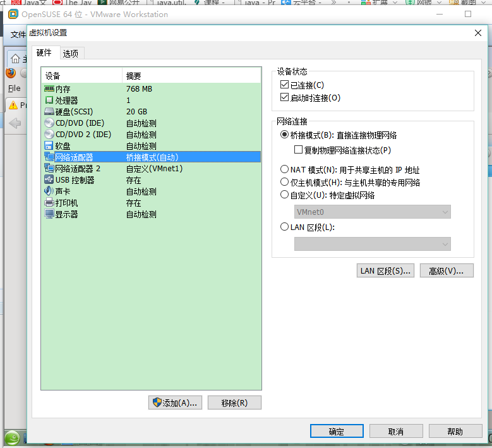This screenshot has height=448, width=492.
Task: Select the 软盘 自动检测 row
Action: pyautogui.click(x=151, y=146)
